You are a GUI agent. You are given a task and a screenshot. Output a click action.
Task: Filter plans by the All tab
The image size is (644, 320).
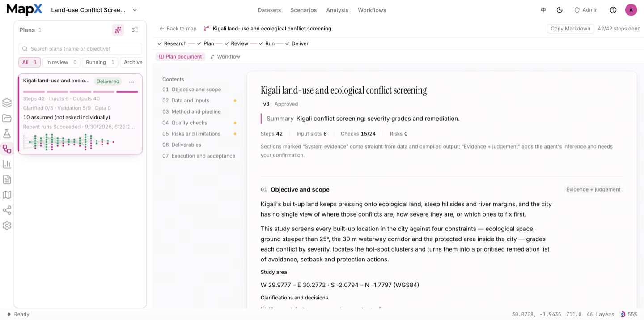pyautogui.click(x=30, y=62)
